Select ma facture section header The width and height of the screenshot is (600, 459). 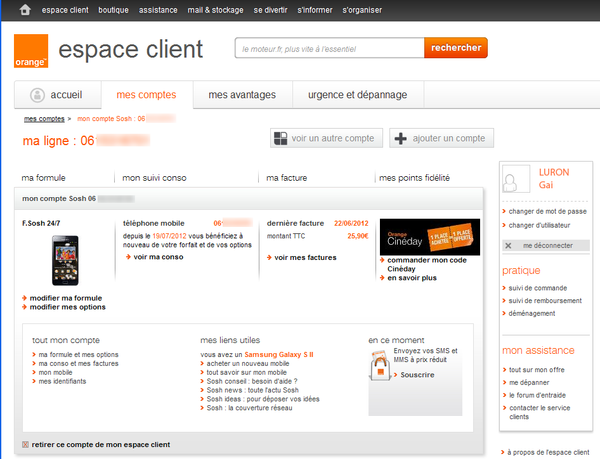pos(287,178)
